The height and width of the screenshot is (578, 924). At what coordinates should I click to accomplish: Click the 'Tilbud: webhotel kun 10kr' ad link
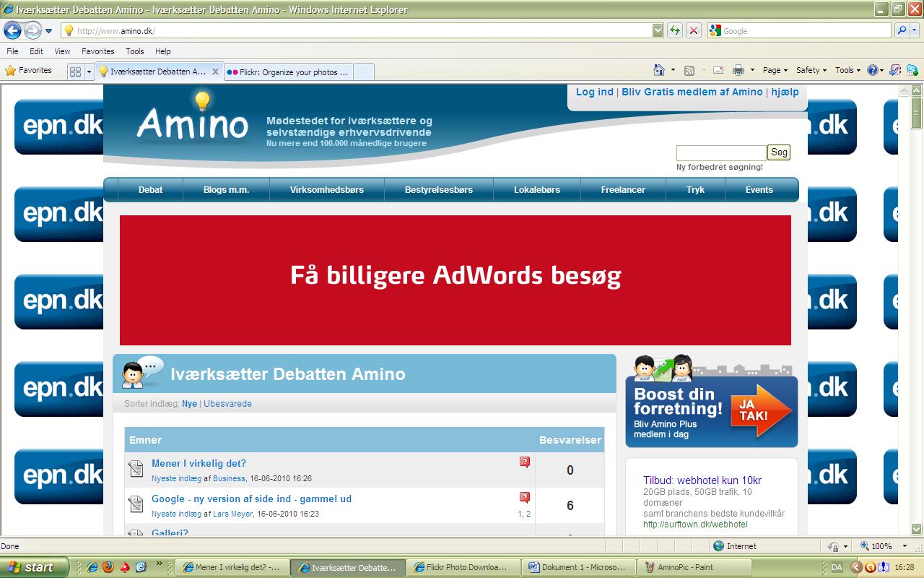tap(702, 480)
